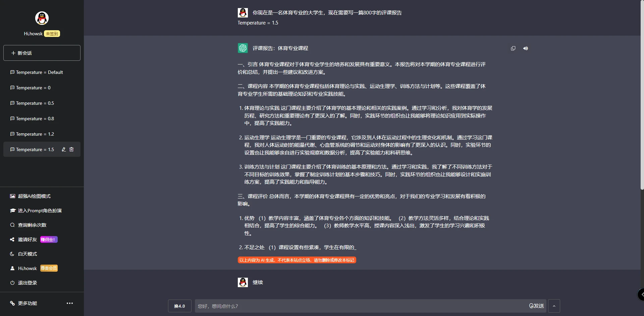Copy the 评课报告 response text
Image resolution: width=644 pixels, height=316 pixels.
tap(513, 48)
